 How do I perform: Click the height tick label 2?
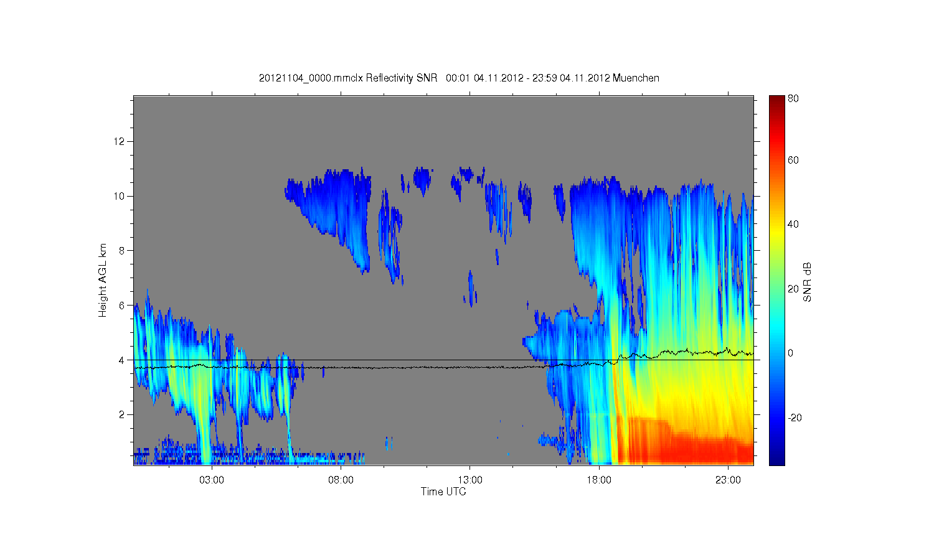tap(122, 415)
